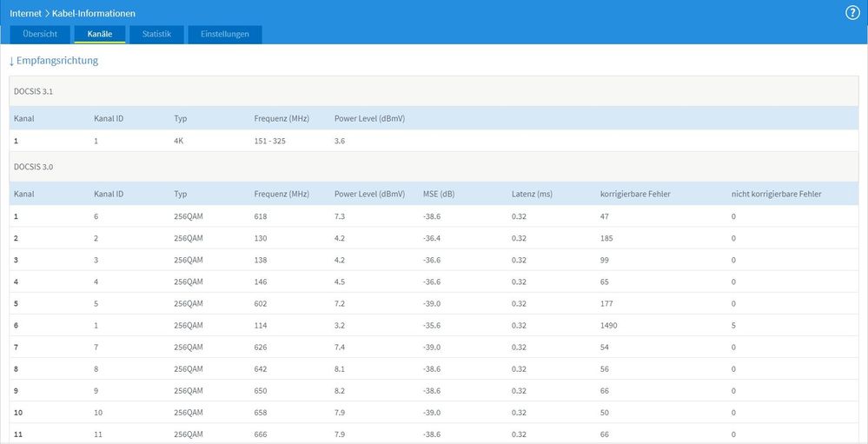Go to the Einstellungen tab
868x444 pixels.
click(225, 35)
